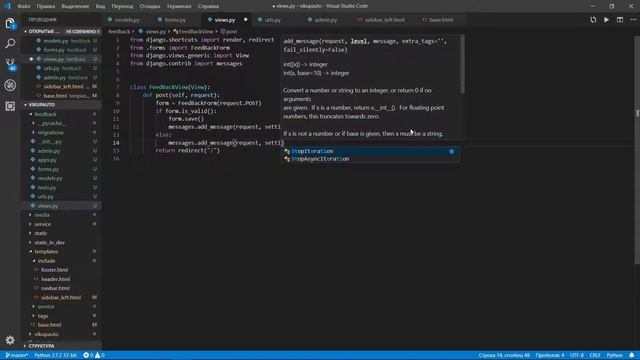The image size is (640, 360).
Task: Split the editor to the right
Action: tap(620, 20)
